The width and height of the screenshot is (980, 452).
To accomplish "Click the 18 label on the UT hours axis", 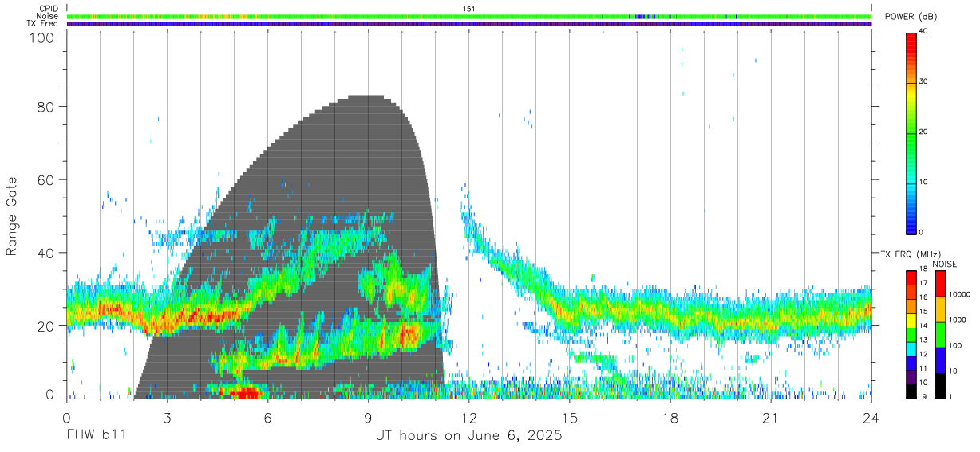I will [x=670, y=417].
